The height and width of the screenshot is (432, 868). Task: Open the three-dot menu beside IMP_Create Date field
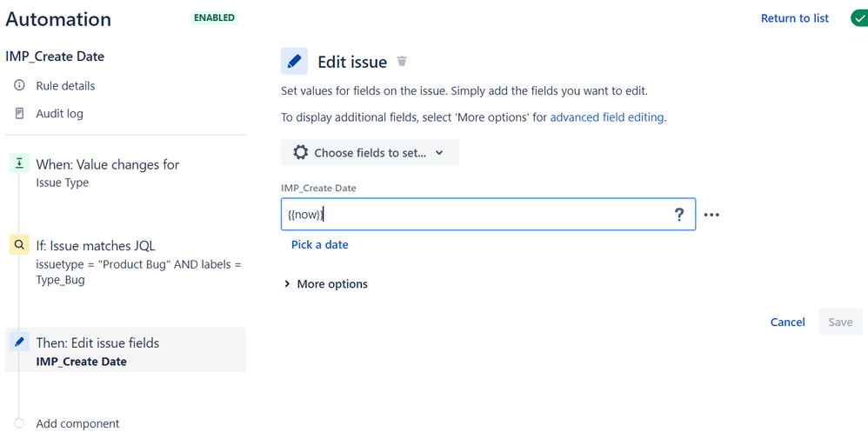(711, 215)
